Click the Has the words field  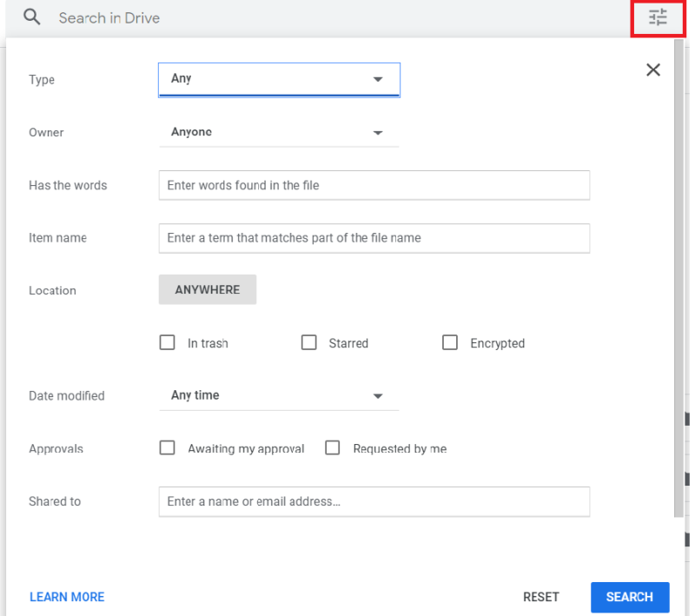[374, 185]
